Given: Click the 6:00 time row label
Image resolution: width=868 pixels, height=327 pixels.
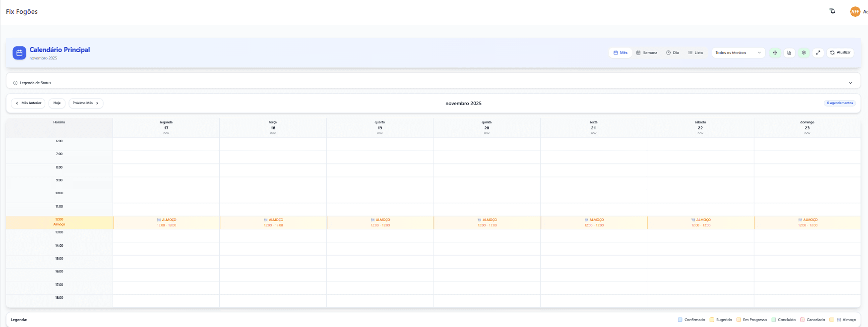Looking at the screenshot, I should click(x=59, y=141).
